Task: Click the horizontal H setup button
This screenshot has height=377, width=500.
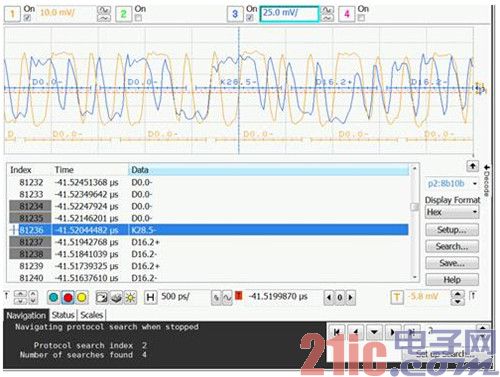Action: [x=150, y=297]
